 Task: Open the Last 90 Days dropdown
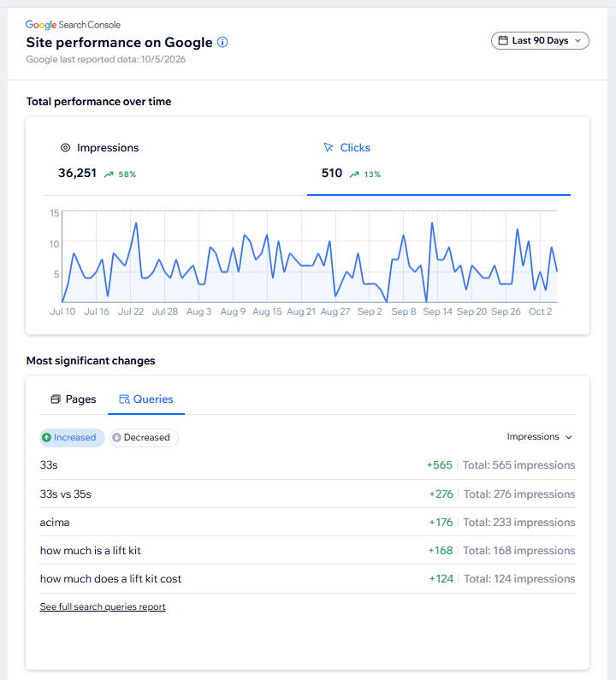[x=540, y=40]
